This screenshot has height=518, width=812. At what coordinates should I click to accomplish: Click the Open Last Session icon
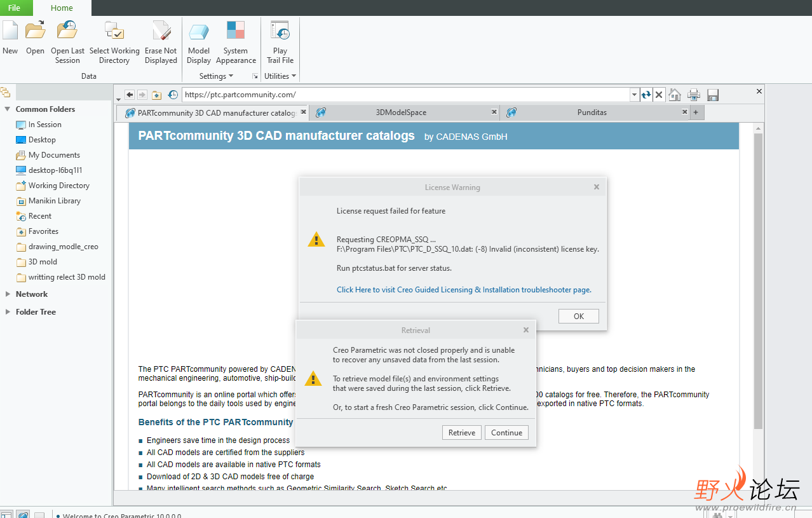click(67, 31)
